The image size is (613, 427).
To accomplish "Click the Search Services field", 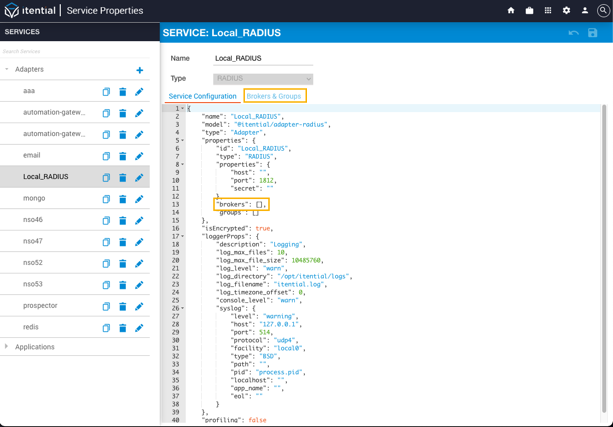I will 75,51.
